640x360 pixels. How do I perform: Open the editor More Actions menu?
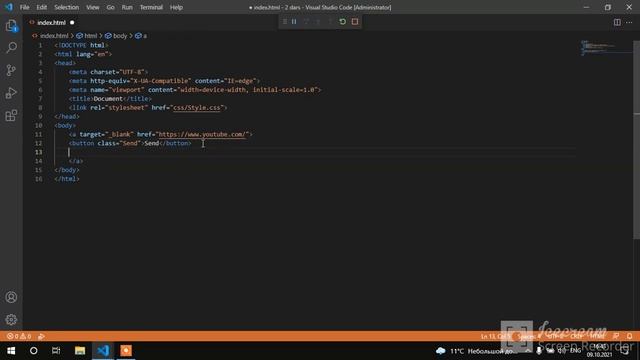[629, 22]
